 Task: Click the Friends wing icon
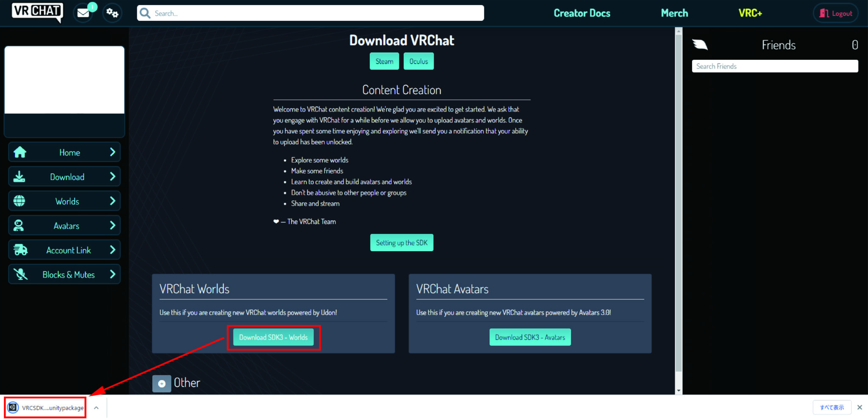[x=700, y=44]
